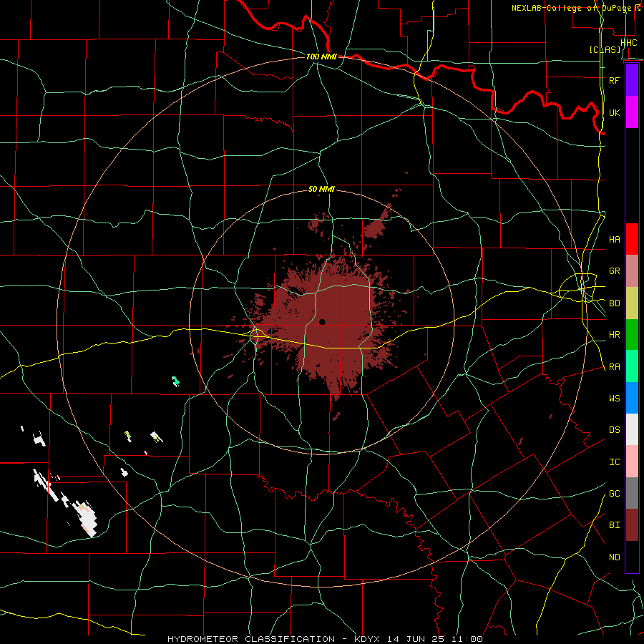644x644 pixels.
Task: Click the 'HYDROMETEOR CLASSIFICATION' title text
Action: [251, 639]
